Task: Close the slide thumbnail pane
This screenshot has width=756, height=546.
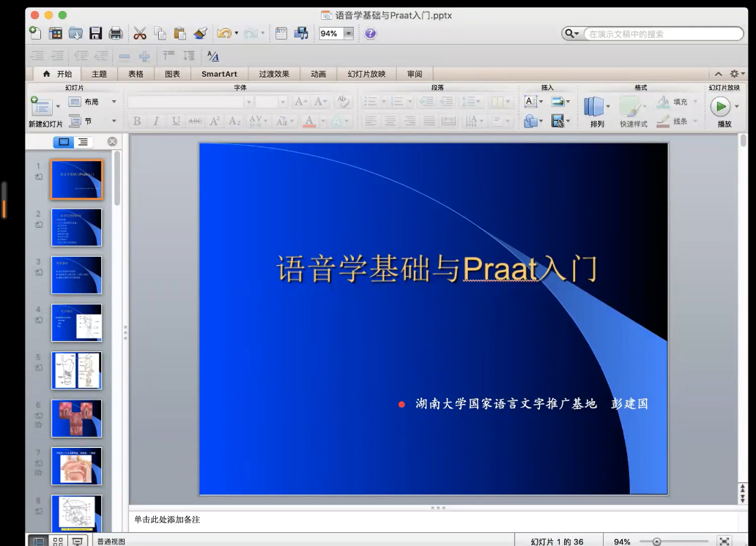Action: 112,142
